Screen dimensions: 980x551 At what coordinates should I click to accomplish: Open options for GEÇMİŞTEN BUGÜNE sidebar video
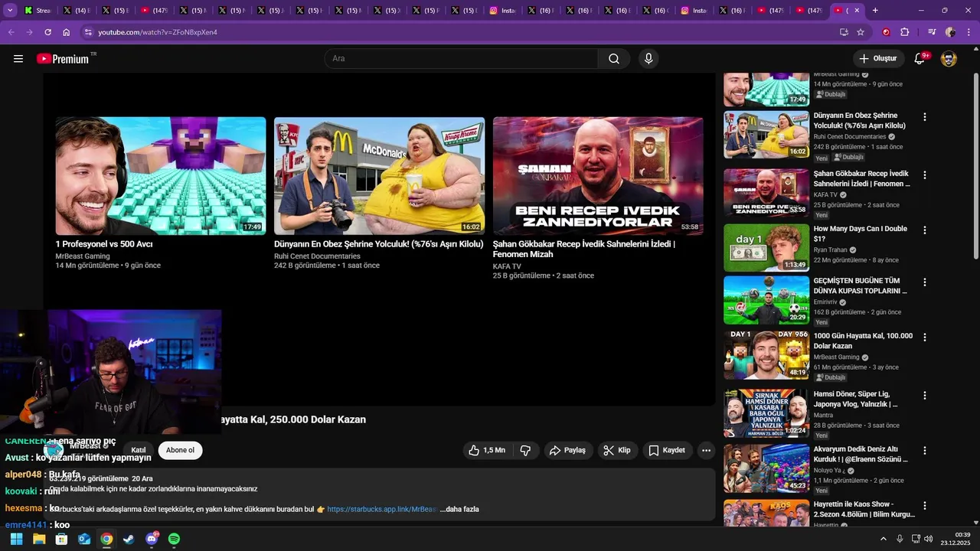tap(924, 282)
